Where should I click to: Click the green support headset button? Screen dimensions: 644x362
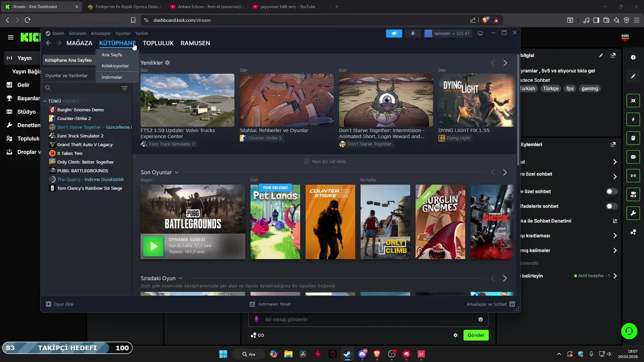pos(629,331)
